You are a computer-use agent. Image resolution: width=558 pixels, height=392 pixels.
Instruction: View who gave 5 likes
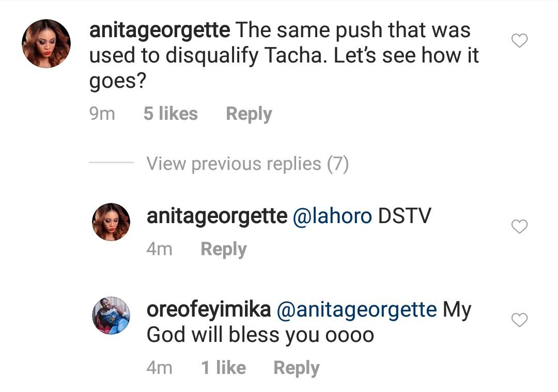click(x=171, y=114)
